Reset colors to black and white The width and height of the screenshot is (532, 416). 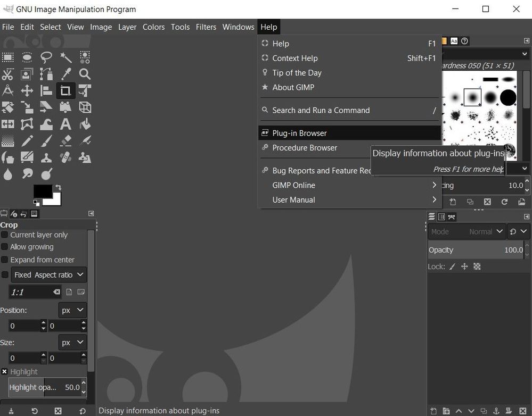click(x=36, y=203)
